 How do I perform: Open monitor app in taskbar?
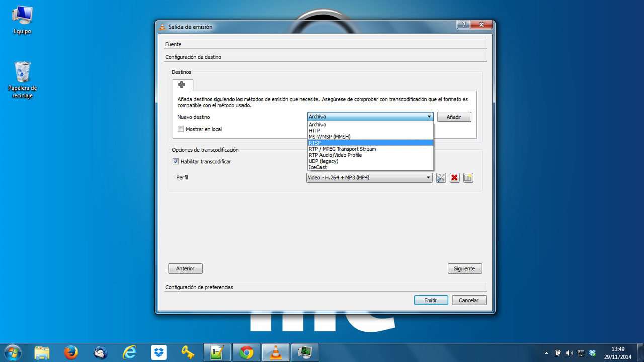point(305,353)
